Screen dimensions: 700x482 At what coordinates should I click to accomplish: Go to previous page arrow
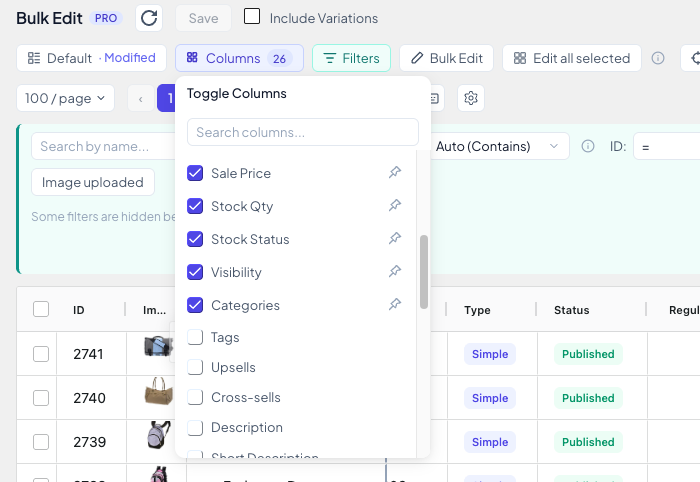click(141, 98)
